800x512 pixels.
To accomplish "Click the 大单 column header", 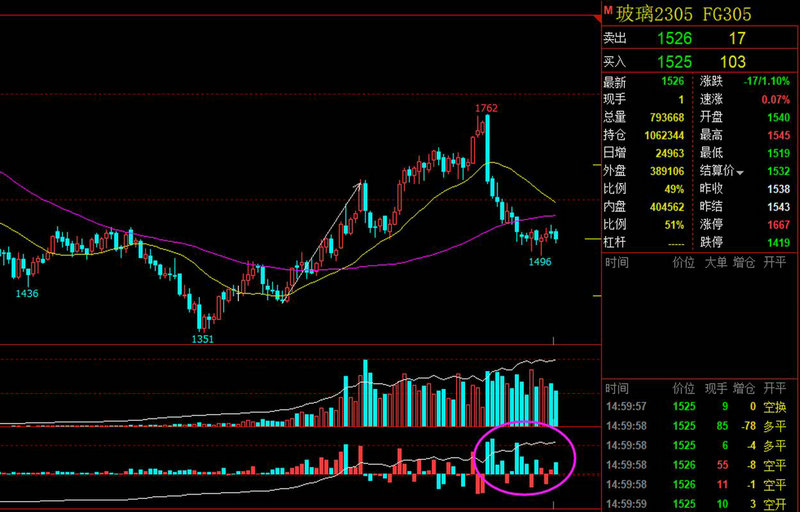I will [714, 261].
